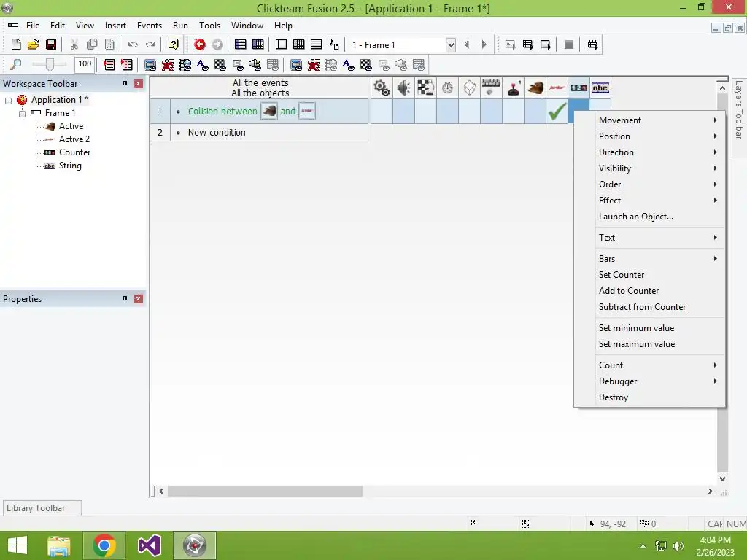Click the Storyboard controls chessboard column icon
Image resolution: width=747 pixels, height=560 pixels.
pyautogui.click(x=425, y=87)
